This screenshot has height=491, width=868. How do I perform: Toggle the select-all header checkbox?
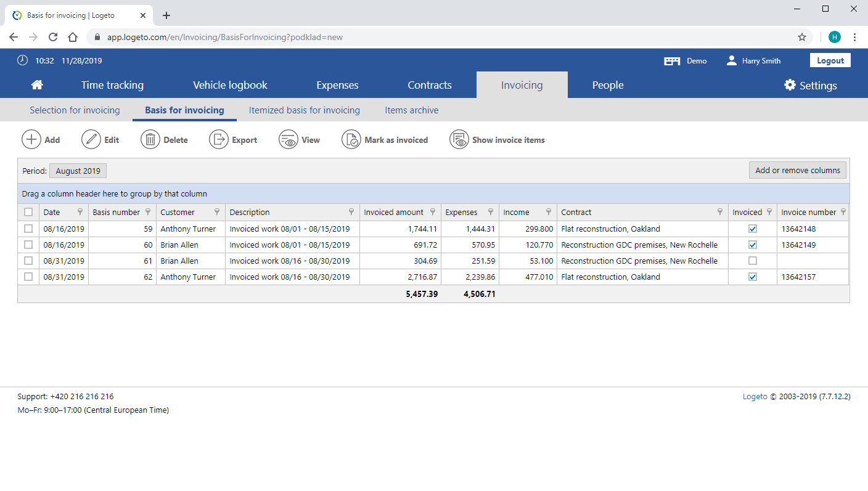[x=28, y=212]
